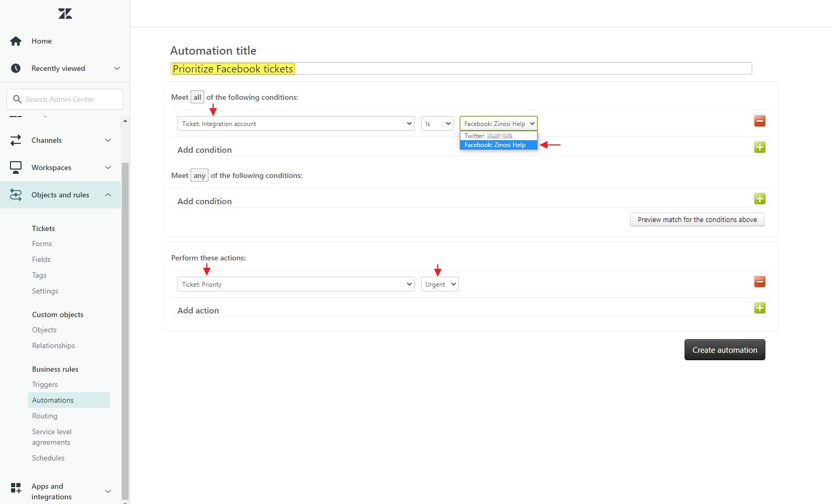
Task: Add condition to the 'all' section
Action: tap(760, 148)
